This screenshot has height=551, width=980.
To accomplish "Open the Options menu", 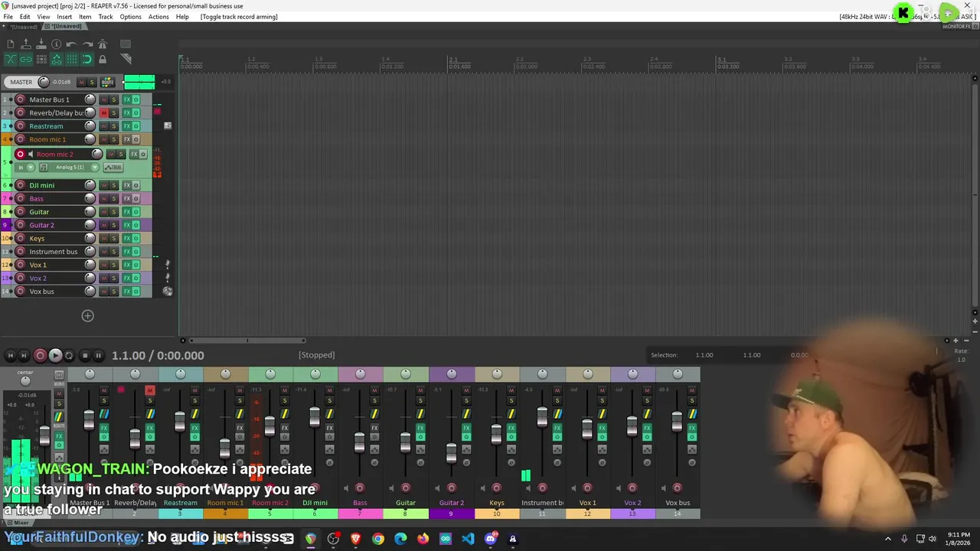I will 130,17.
